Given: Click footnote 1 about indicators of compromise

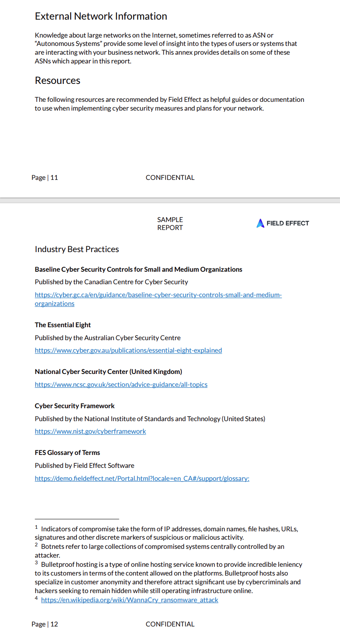Looking at the screenshot, I should (166, 533).
